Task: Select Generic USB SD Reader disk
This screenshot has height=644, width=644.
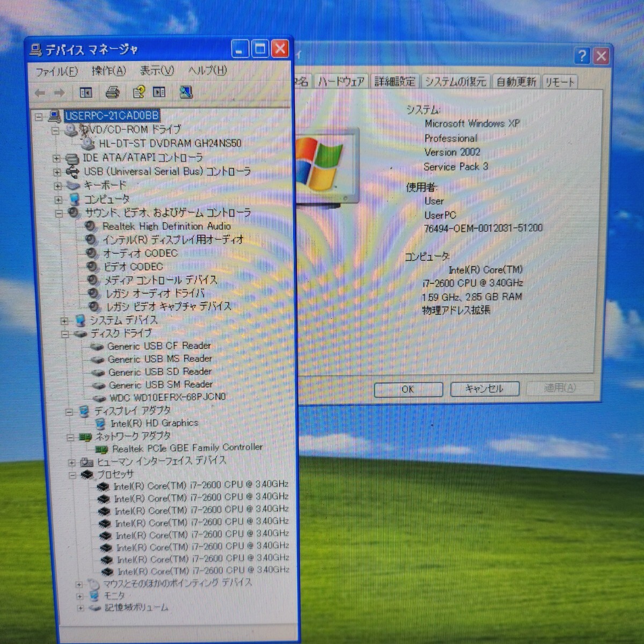Action: pyautogui.click(x=160, y=372)
